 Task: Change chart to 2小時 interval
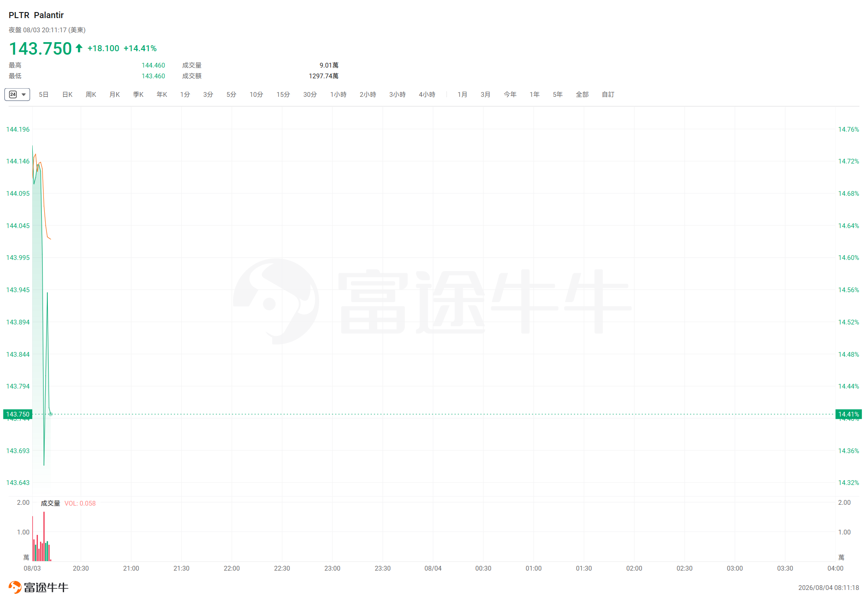pyautogui.click(x=368, y=95)
